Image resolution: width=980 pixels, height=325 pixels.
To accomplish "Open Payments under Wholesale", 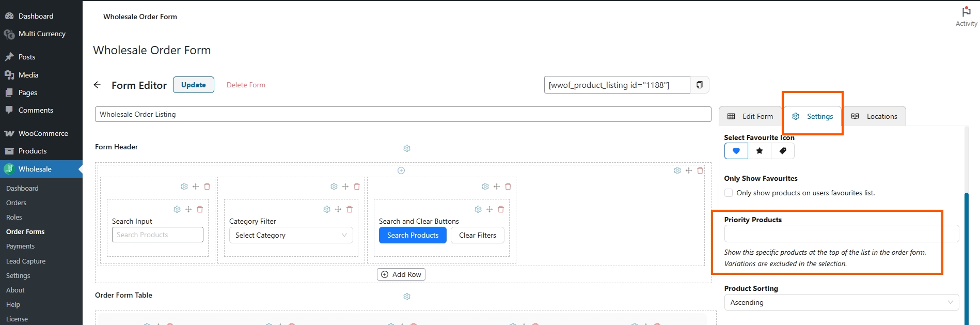I will [20, 246].
